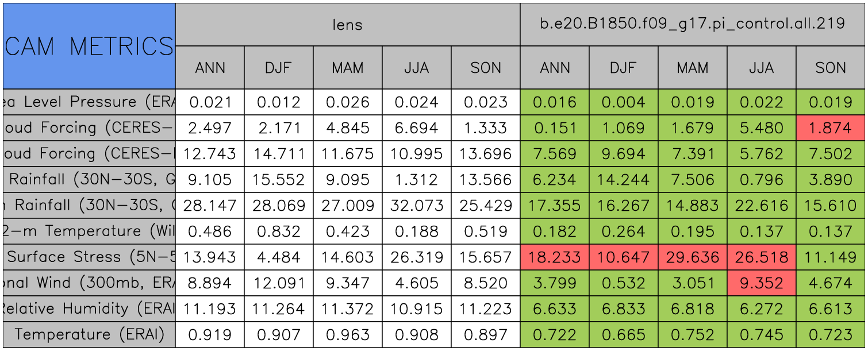Select the 2-m Temperature row label
Viewport: 868px width, 351px height.
pyautogui.click(x=89, y=232)
